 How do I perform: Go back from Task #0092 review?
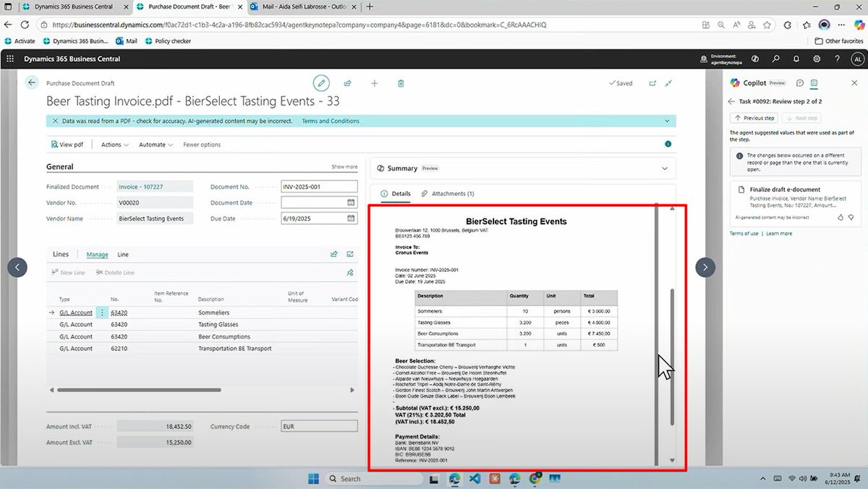731,102
